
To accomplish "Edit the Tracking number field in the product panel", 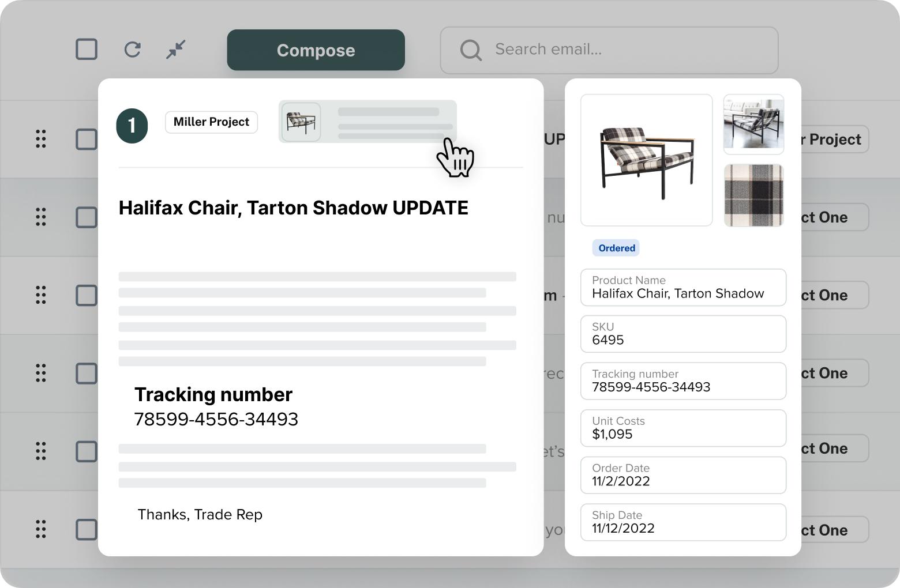I will (683, 381).
